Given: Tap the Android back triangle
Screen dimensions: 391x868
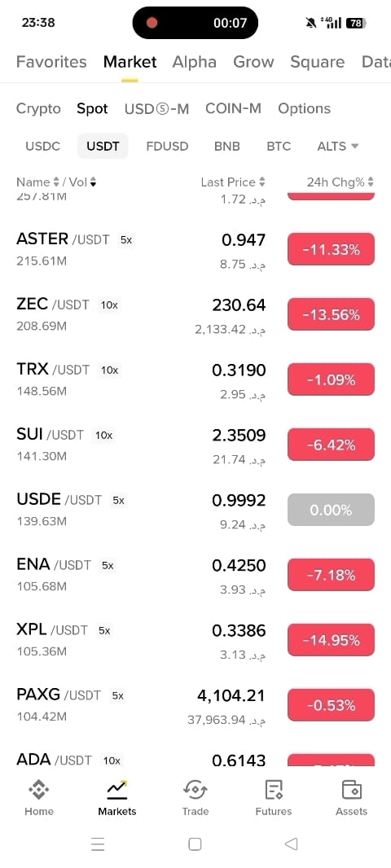Looking at the screenshot, I should pyautogui.click(x=292, y=844).
